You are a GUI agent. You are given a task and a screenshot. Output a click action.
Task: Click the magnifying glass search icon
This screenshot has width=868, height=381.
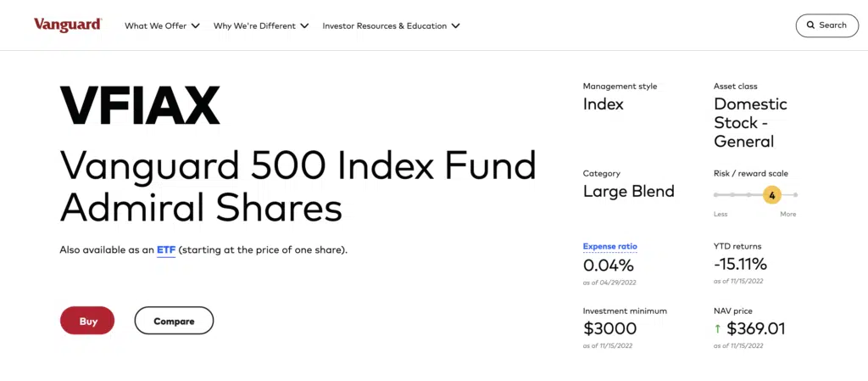(x=810, y=25)
